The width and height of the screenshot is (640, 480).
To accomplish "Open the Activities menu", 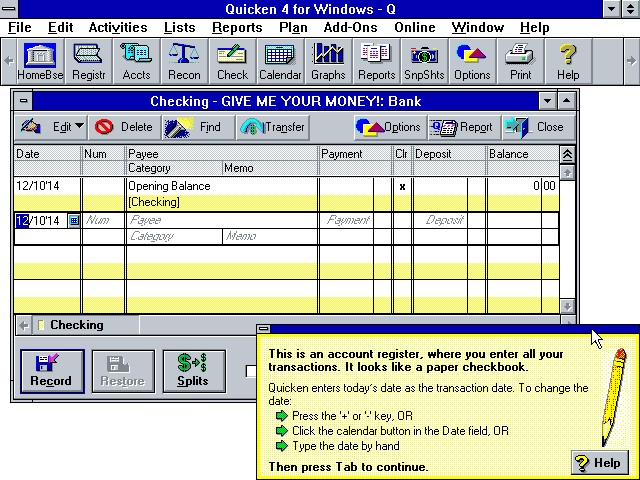I will (x=118, y=27).
